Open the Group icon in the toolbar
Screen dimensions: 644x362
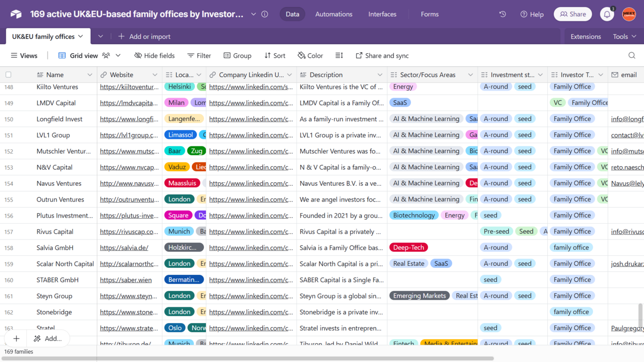pyautogui.click(x=227, y=55)
